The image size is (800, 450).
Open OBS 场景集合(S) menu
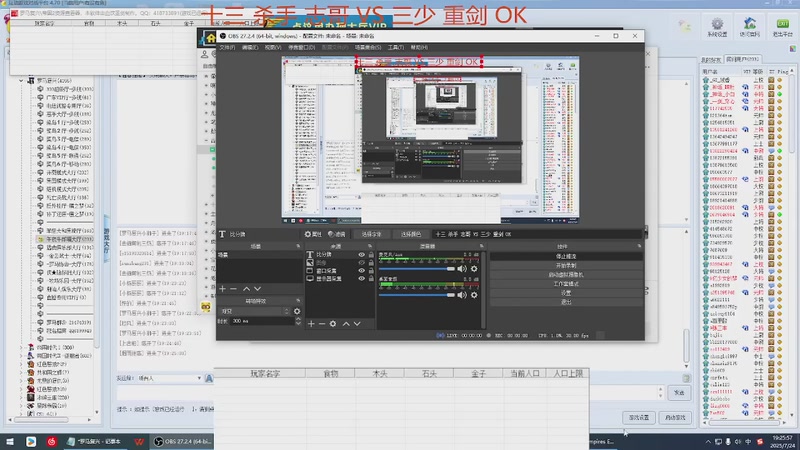(x=368, y=47)
